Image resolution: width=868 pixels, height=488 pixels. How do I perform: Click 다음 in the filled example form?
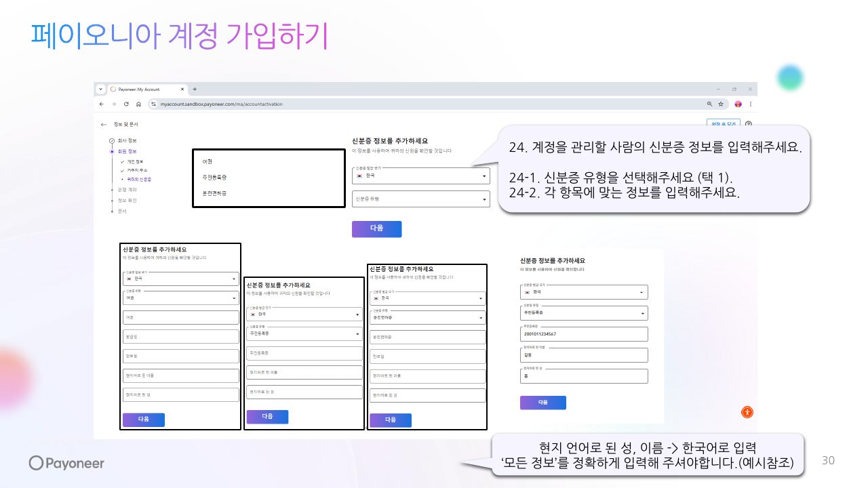542,403
